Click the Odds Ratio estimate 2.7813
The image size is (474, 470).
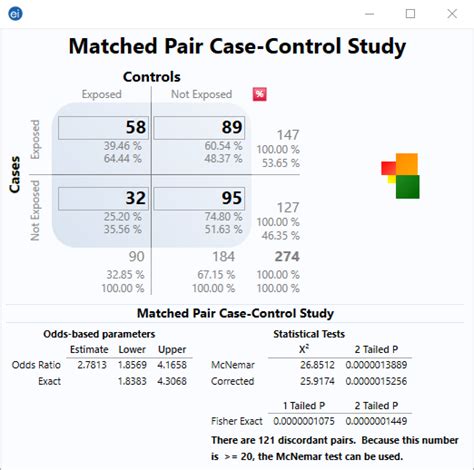(92, 365)
